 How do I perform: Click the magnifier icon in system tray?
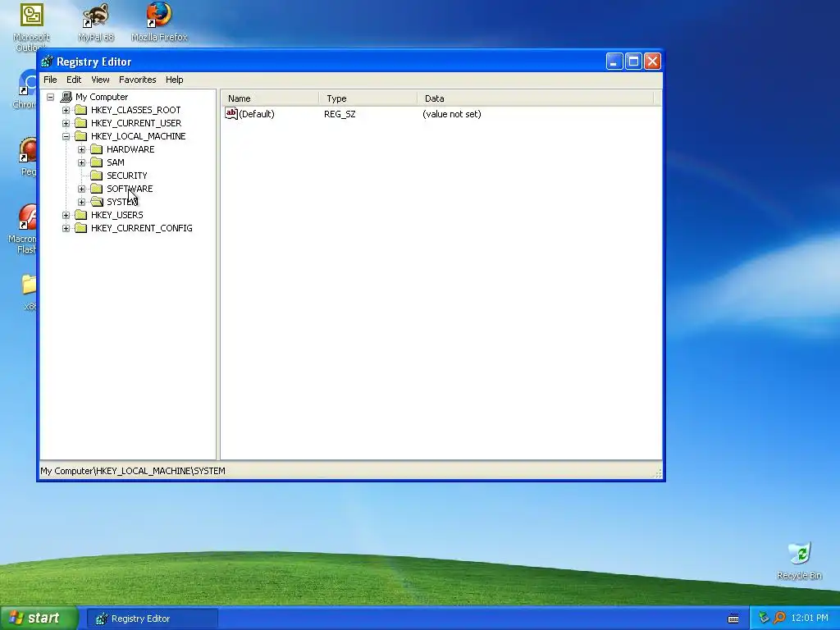[x=779, y=619]
